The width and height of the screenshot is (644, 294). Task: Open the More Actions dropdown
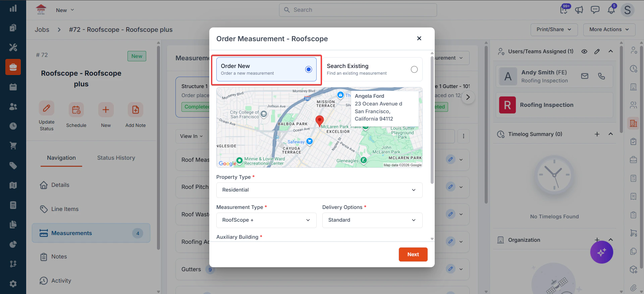click(609, 29)
